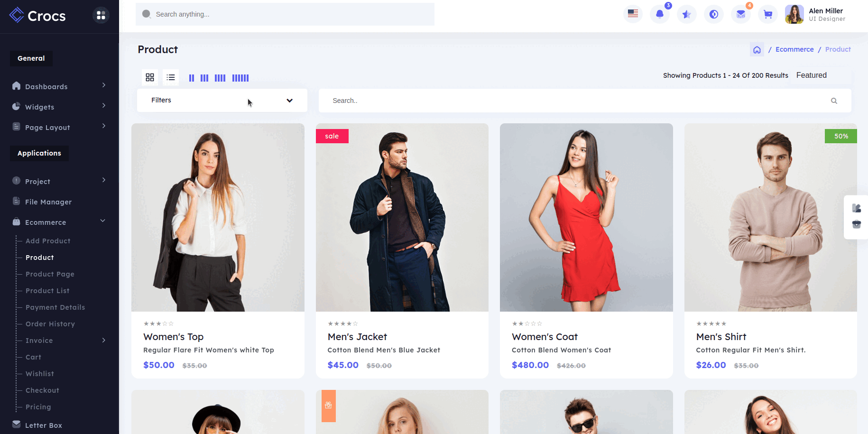Viewport: 868px width, 434px height.
Task: Select Wishlist from Ecommerce submenu
Action: [40, 374]
